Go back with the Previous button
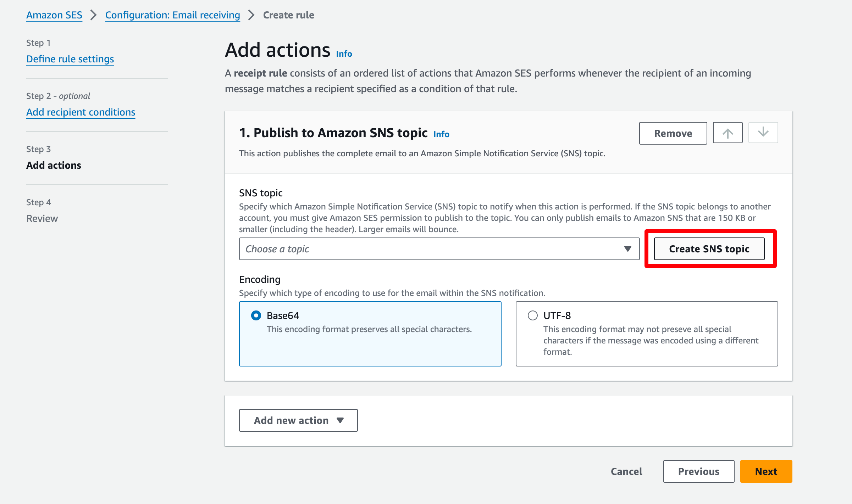The height and width of the screenshot is (504, 852). point(698,471)
